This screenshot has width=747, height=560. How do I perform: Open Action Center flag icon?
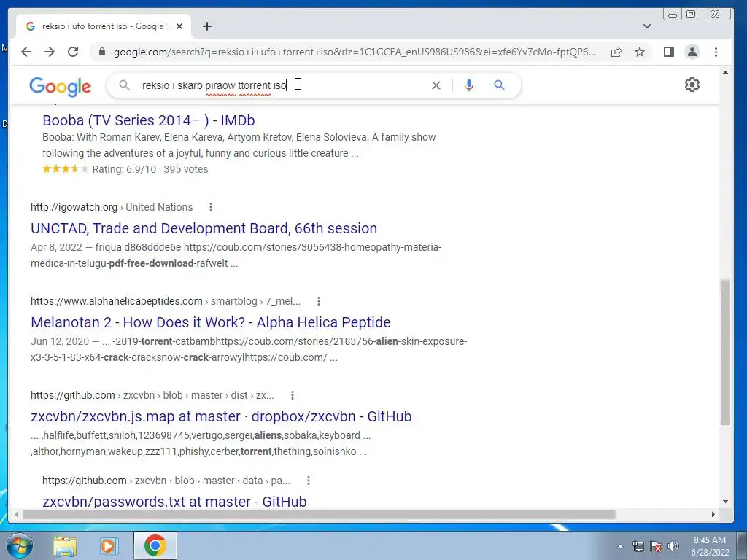coord(656,546)
